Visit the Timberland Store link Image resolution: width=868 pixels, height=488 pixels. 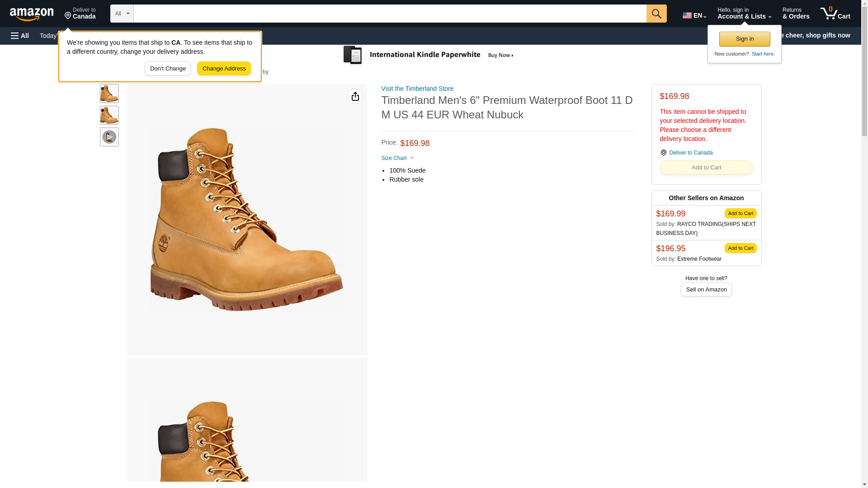point(417,89)
